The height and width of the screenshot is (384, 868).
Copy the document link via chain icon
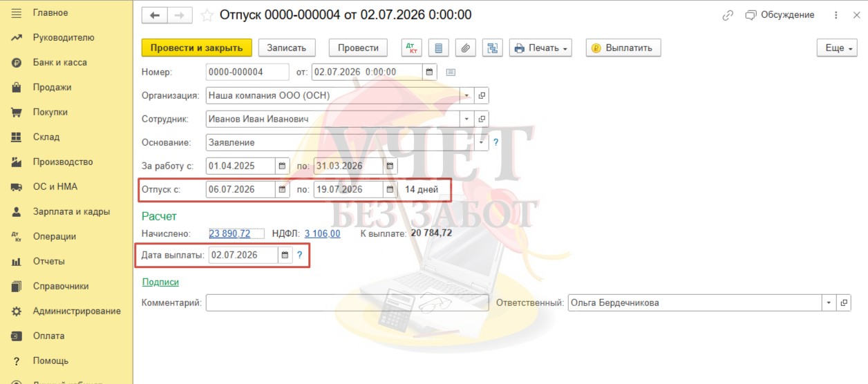tap(728, 15)
